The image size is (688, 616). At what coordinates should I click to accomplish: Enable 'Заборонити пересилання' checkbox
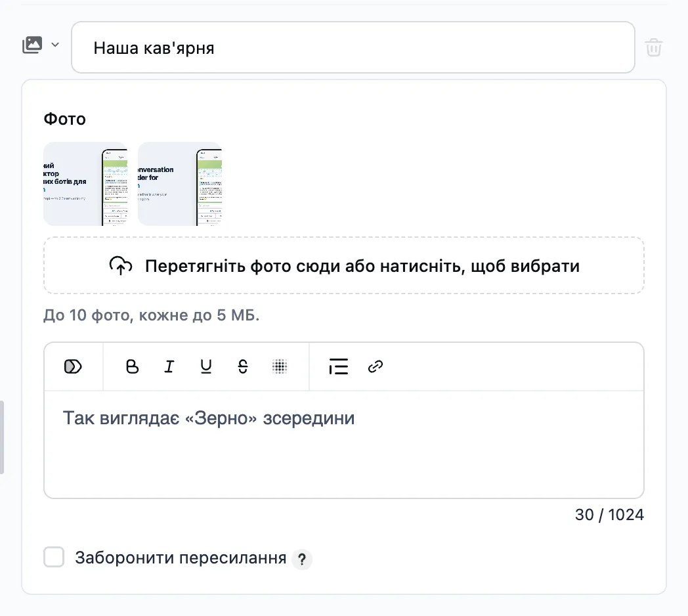coord(54,557)
